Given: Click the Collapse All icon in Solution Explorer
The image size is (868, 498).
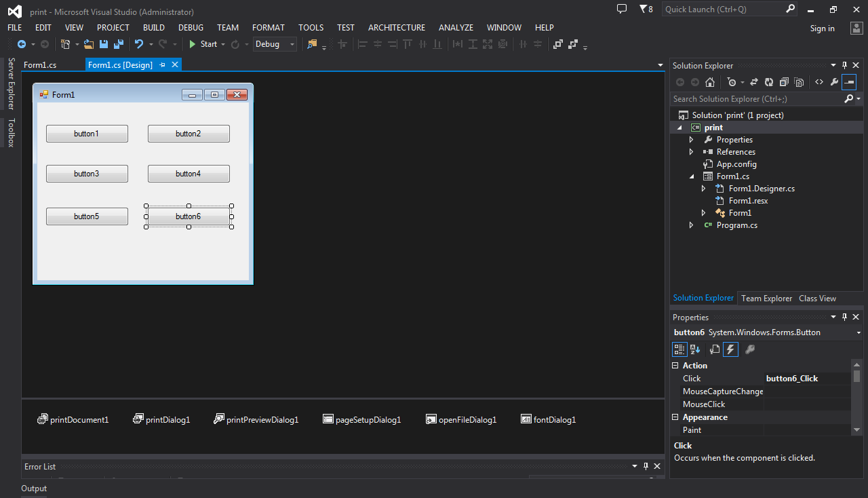Looking at the screenshot, I should pyautogui.click(x=783, y=82).
